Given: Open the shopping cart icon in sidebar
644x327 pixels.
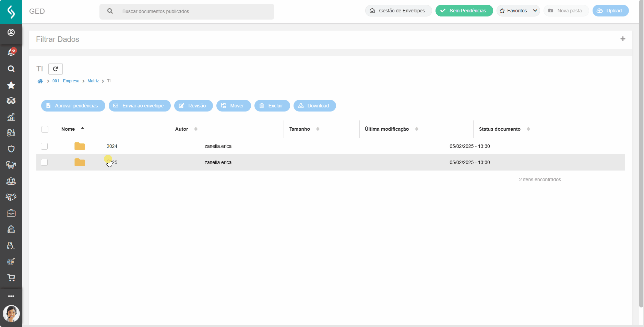Looking at the screenshot, I should coord(11,278).
